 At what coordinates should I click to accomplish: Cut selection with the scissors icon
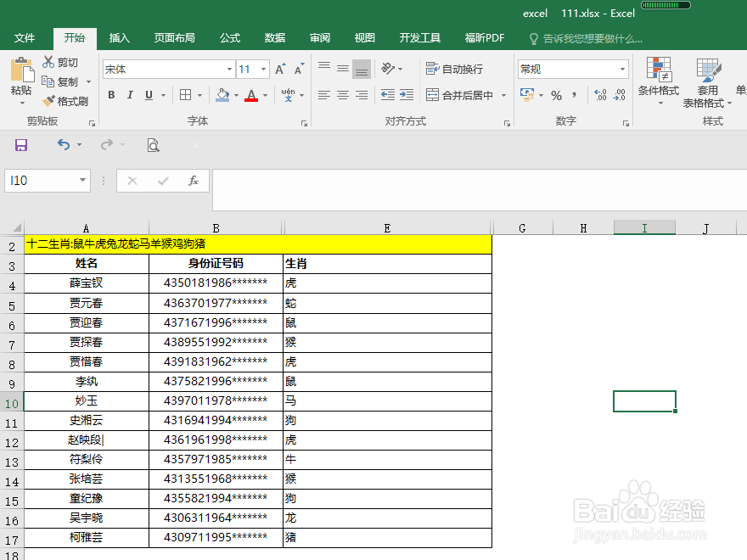pos(48,62)
